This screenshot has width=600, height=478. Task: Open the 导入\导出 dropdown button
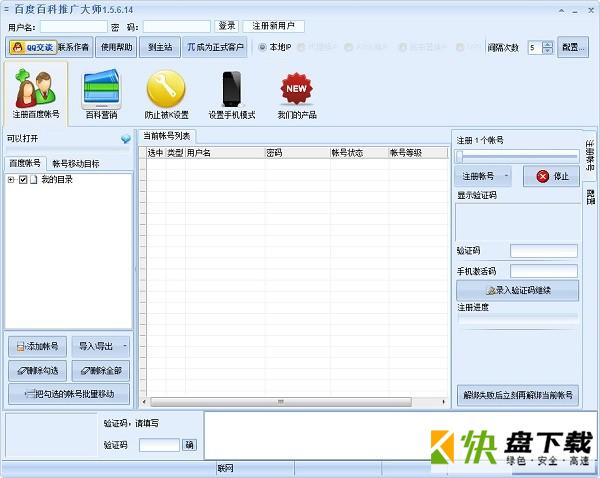tap(101, 347)
